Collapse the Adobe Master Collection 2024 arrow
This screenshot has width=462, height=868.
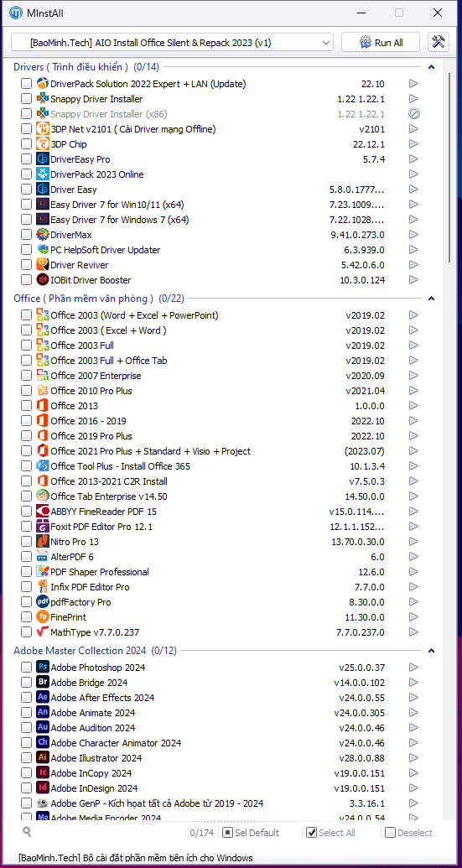click(x=432, y=651)
